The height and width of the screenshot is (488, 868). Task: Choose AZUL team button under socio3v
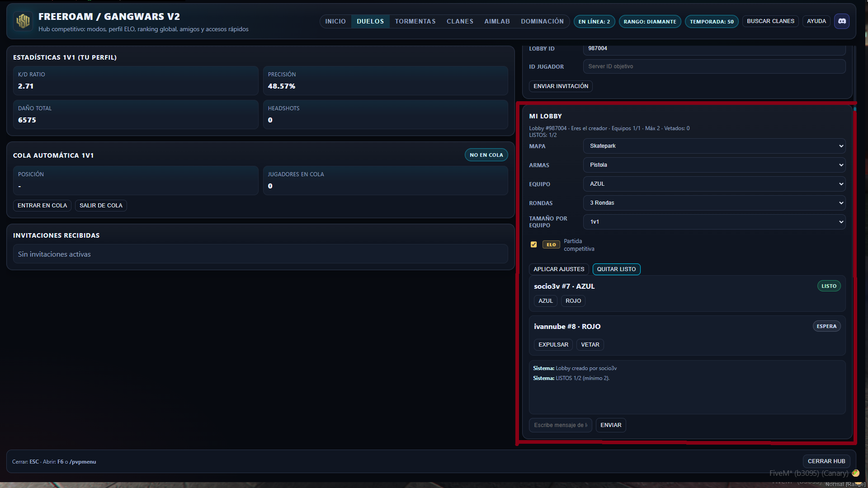point(545,301)
